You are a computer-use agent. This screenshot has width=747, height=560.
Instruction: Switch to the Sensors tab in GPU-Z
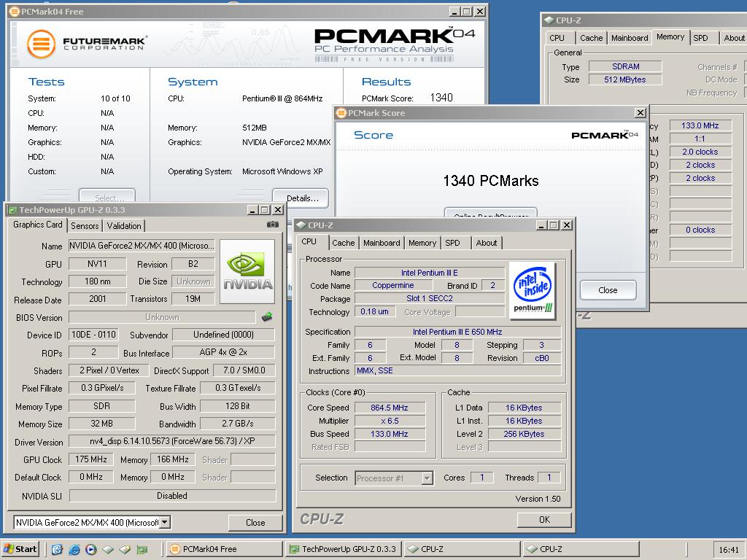[x=85, y=226]
